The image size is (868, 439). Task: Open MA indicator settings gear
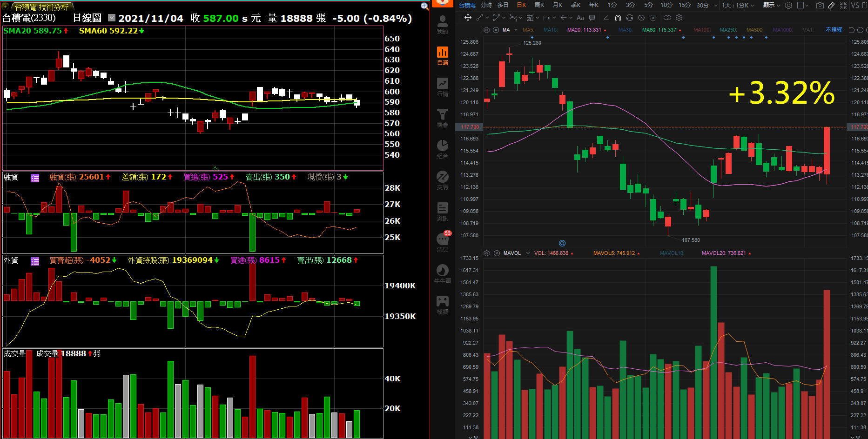[x=486, y=30]
